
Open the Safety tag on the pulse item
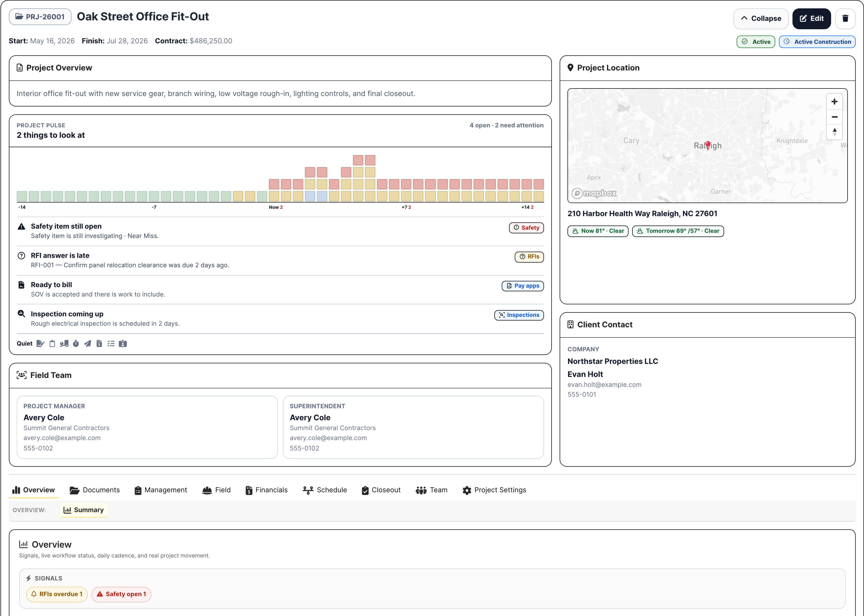tap(526, 228)
